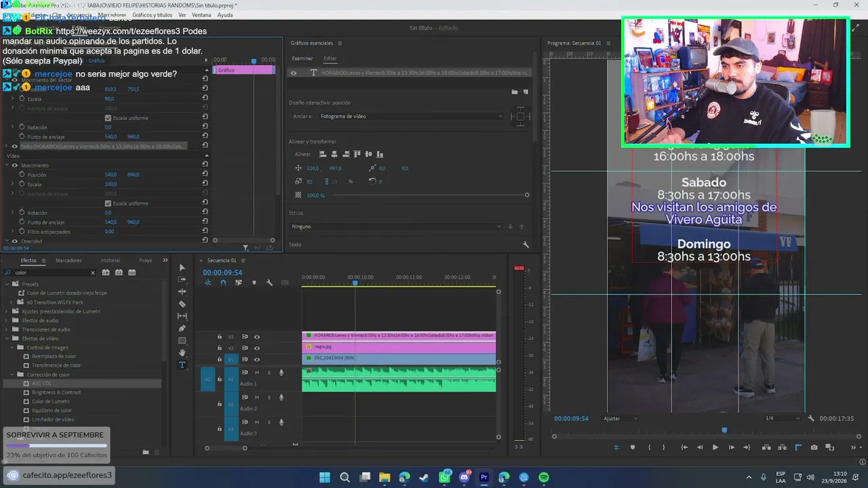Toggle the V3 track visibility eye
This screenshot has height=488, width=868.
pyautogui.click(x=257, y=337)
